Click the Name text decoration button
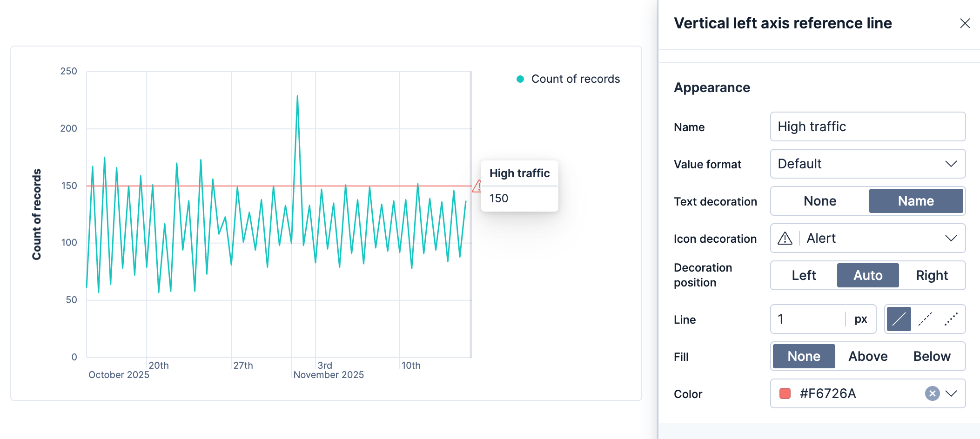This screenshot has width=980, height=439. (x=916, y=200)
